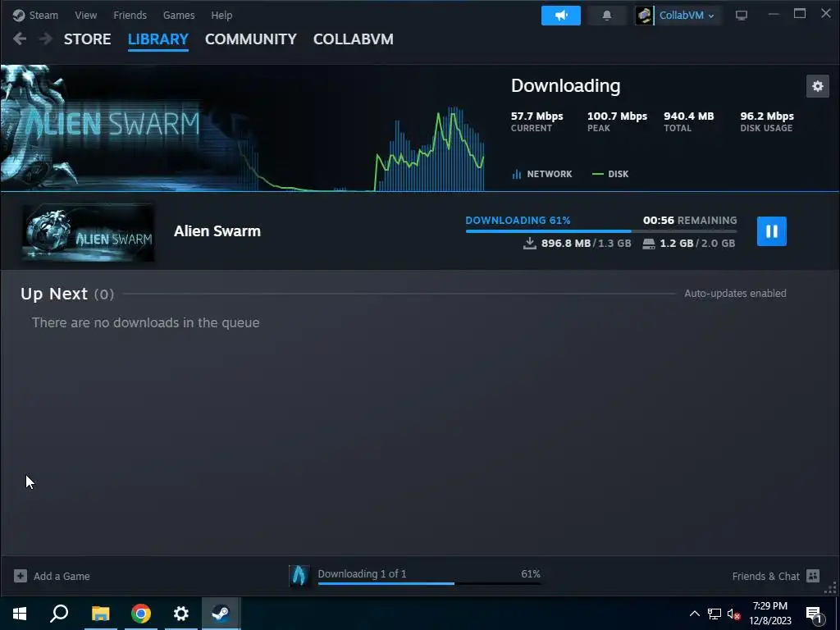This screenshot has height=630, width=840.
Task: Open Friends & Chat
Action: coord(765,577)
